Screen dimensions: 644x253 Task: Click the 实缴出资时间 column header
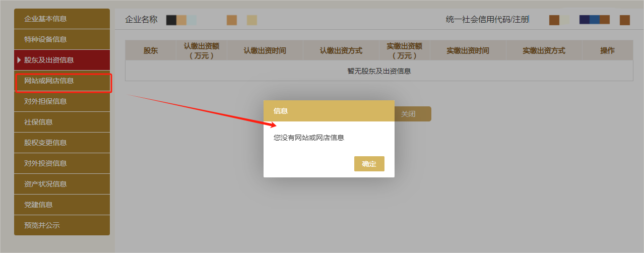point(468,50)
